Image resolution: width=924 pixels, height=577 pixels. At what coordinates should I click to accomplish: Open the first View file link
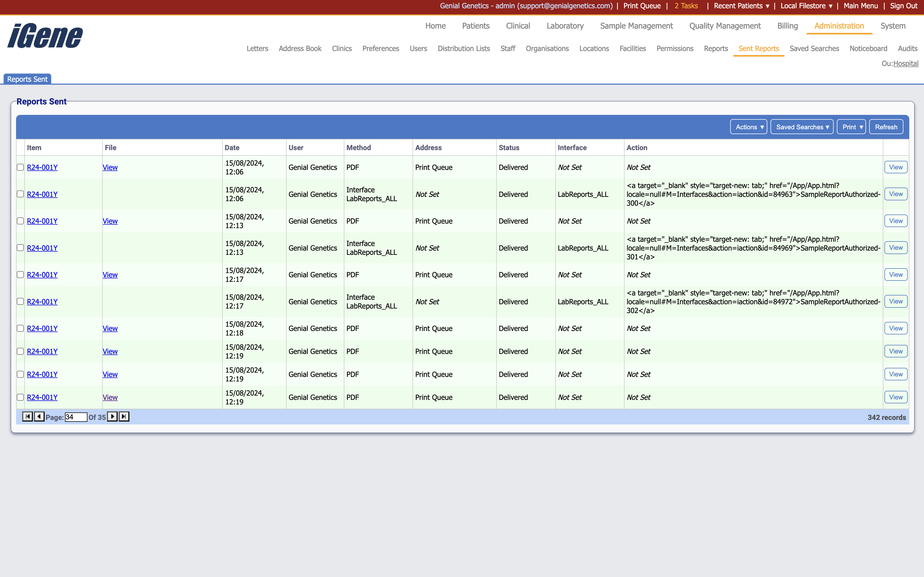pyautogui.click(x=110, y=167)
